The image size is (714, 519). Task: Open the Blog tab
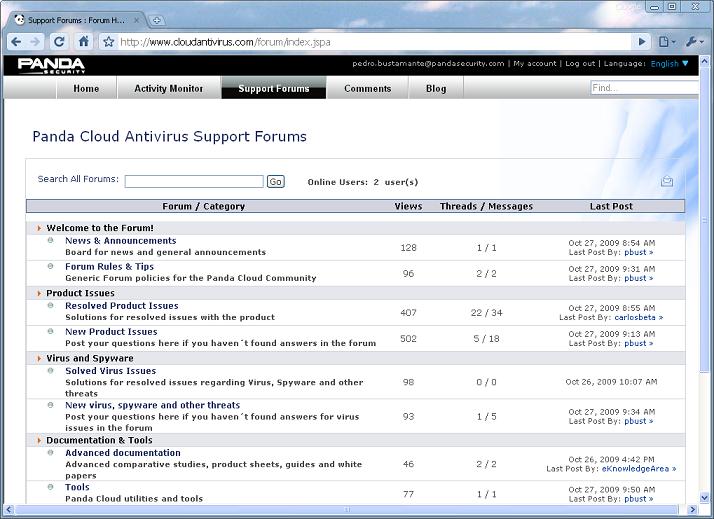pyautogui.click(x=436, y=88)
